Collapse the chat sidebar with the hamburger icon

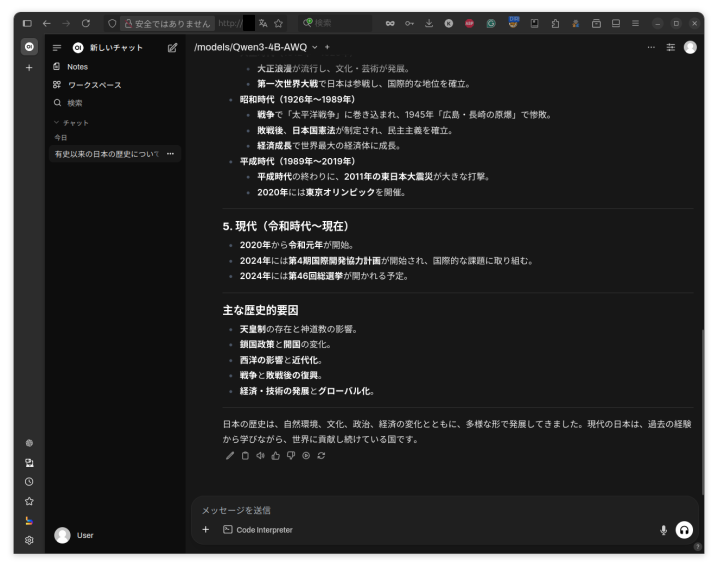click(x=57, y=48)
